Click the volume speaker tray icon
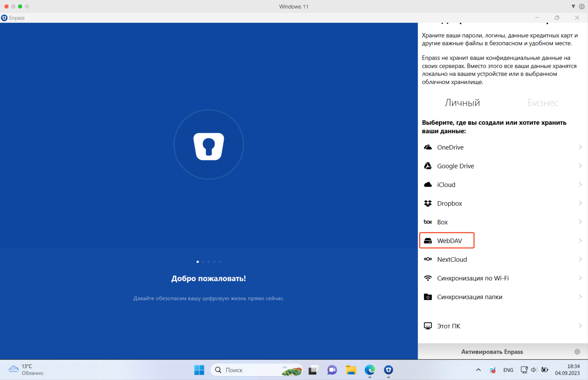 (x=534, y=370)
